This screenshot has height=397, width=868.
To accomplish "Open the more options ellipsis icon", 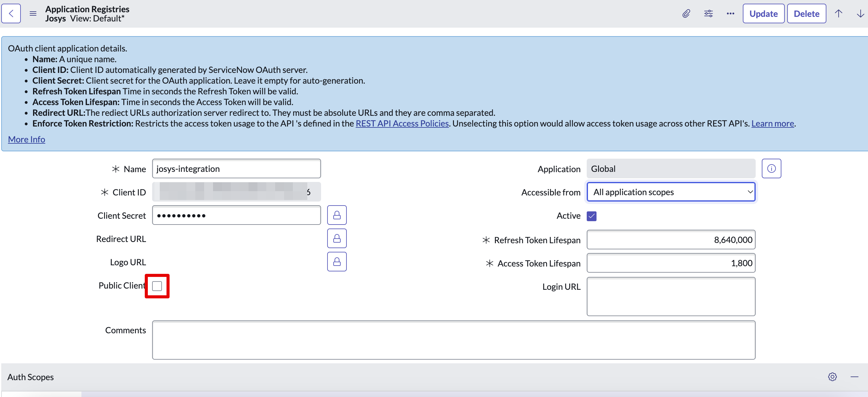I will [x=730, y=13].
